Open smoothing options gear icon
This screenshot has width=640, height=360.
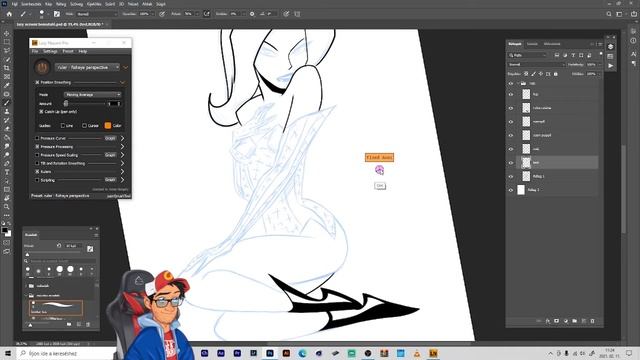(252, 14)
